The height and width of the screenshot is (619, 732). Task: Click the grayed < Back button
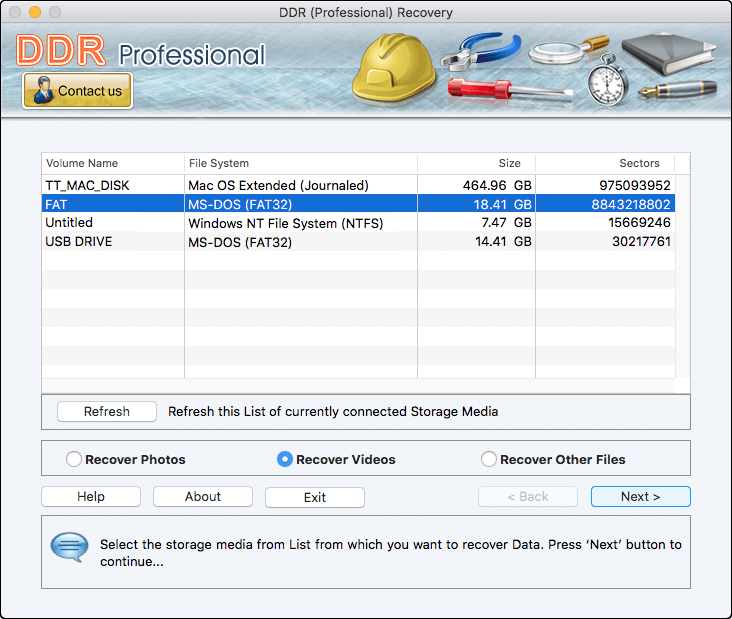tap(528, 496)
